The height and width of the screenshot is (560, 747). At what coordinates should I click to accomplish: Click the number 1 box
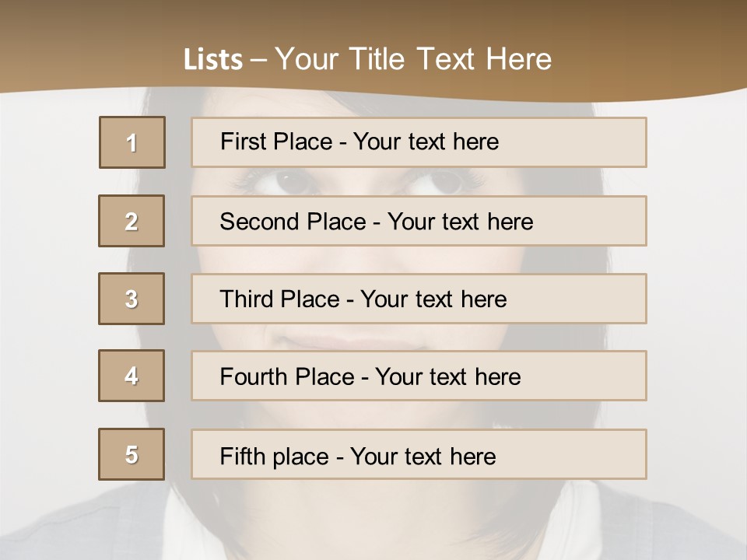point(132,142)
